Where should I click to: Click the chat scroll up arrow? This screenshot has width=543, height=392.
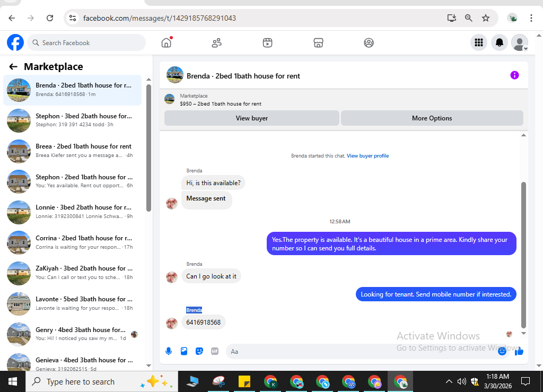[523, 135]
